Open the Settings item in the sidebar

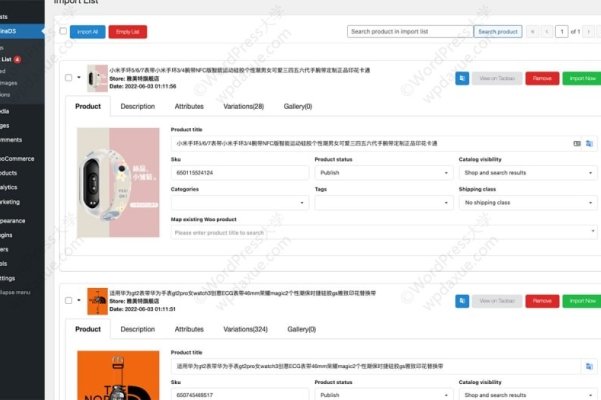click(8, 278)
